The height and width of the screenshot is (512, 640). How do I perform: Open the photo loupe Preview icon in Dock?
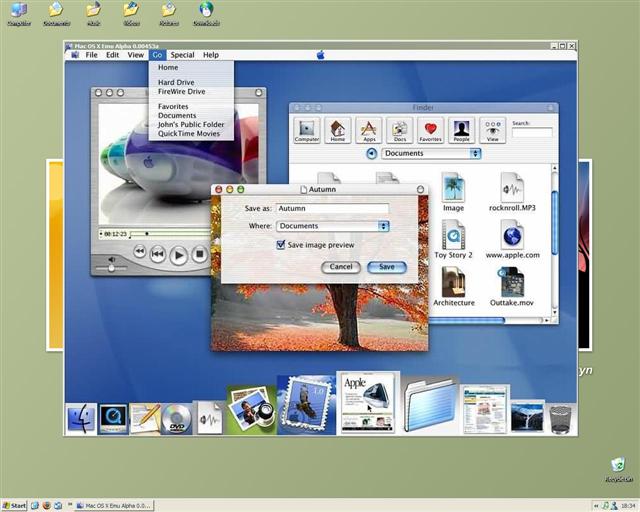[251, 410]
